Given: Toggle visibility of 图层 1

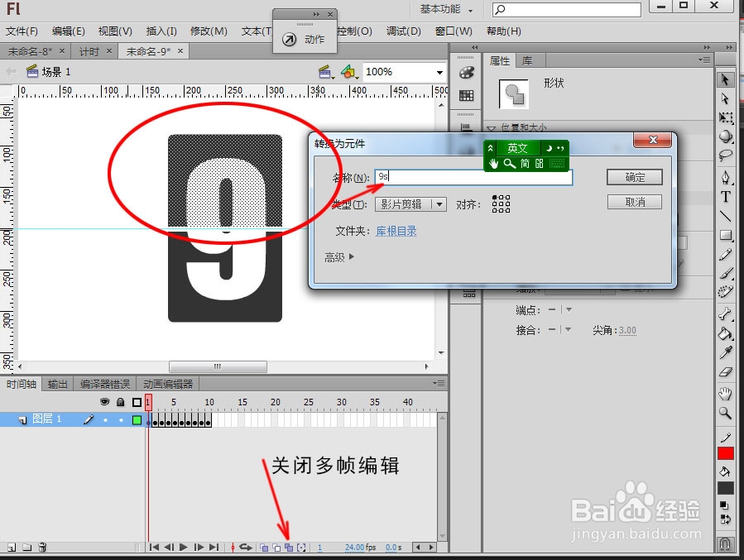Looking at the screenshot, I should tap(104, 419).
